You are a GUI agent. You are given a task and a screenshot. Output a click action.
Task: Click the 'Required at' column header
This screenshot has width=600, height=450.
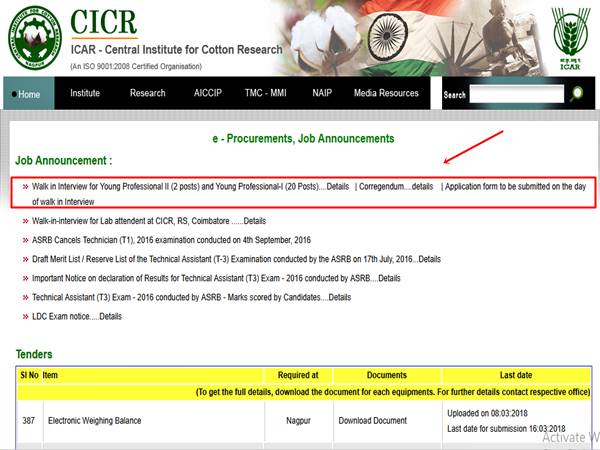point(298,375)
